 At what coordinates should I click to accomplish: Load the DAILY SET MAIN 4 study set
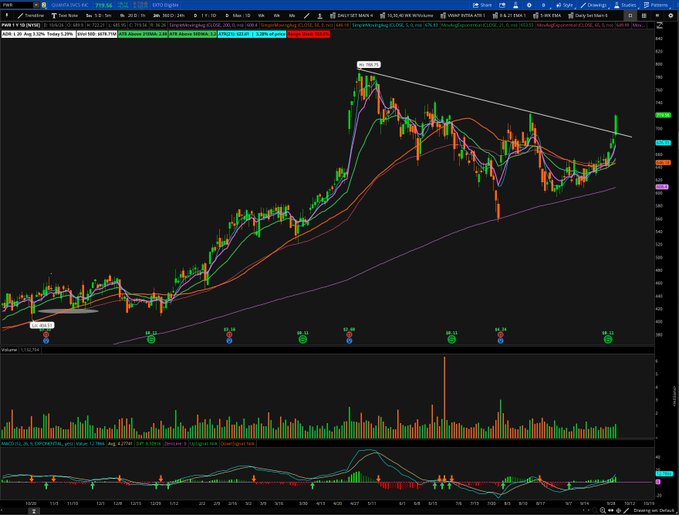[351, 16]
